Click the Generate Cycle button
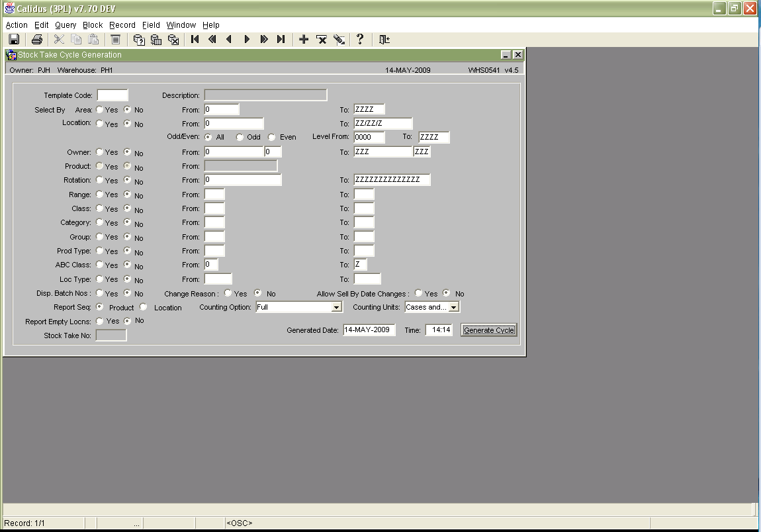Image resolution: width=761 pixels, height=532 pixels. point(489,330)
